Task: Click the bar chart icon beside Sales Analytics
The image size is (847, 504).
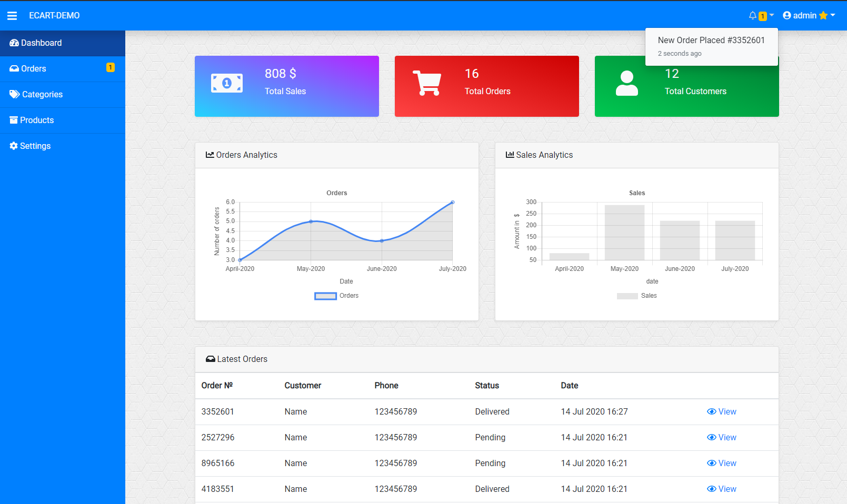Action: pyautogui.click(x=510, y=155)
